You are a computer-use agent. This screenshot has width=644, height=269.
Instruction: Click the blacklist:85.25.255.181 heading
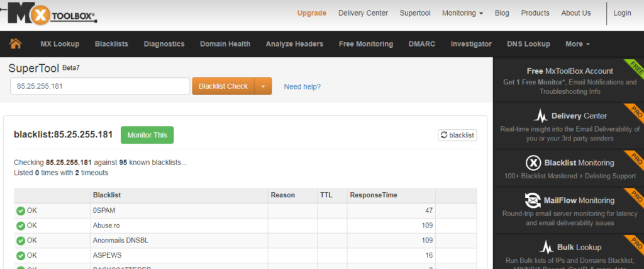tap(64, 135)
